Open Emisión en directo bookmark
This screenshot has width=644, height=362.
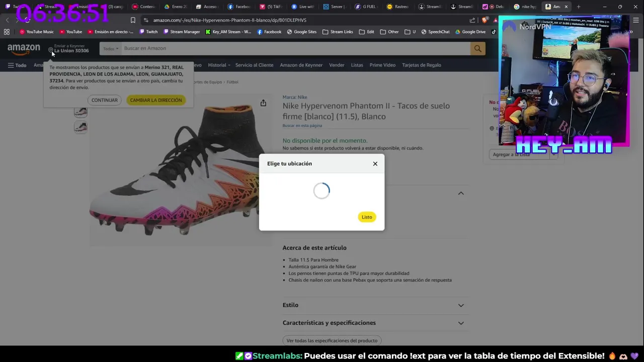click(x=110, y=32)
